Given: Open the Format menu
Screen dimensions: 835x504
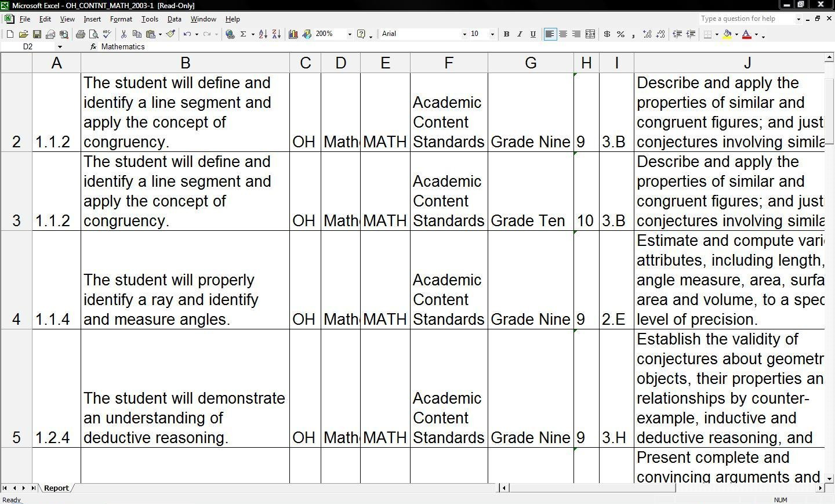Looking at the screenshot, I should [x=121, y=19].
